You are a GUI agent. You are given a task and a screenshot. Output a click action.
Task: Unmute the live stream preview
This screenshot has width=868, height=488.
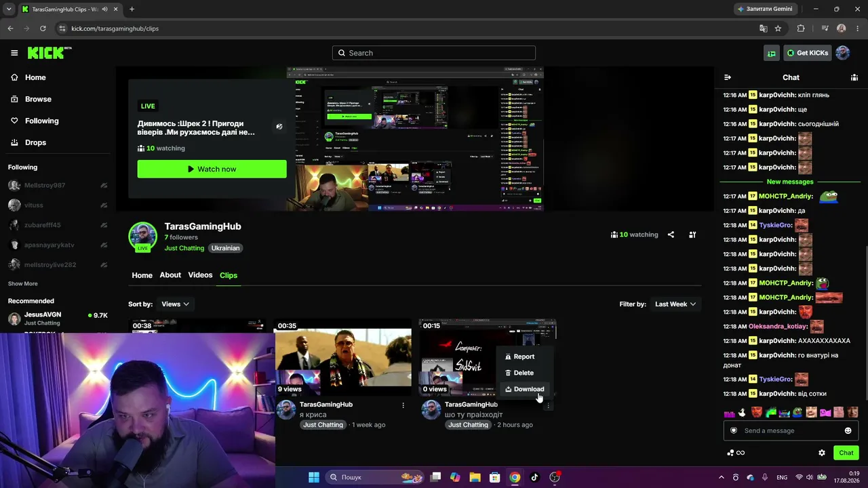click(x=279, y=127)
